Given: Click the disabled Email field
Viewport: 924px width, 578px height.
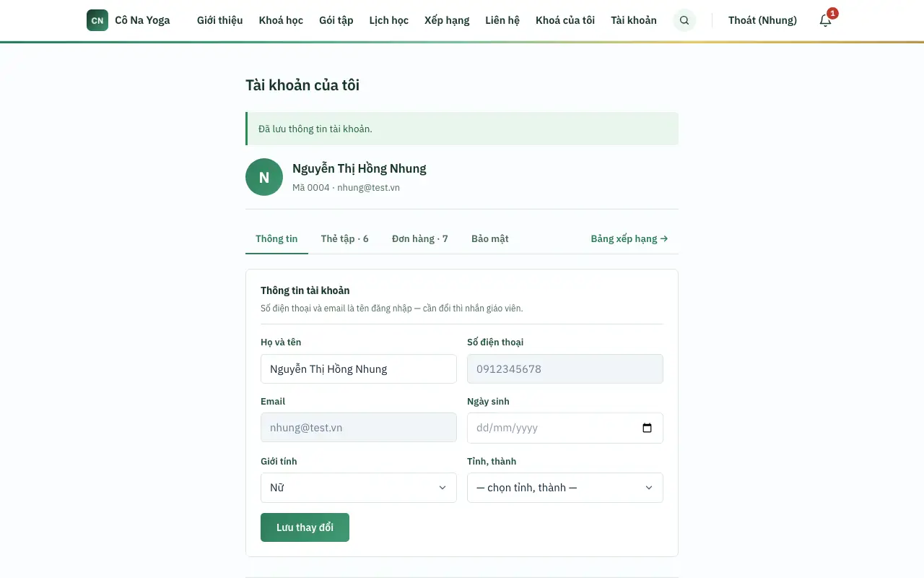Looking at the screenshot, I should click(x=359, y=428).
